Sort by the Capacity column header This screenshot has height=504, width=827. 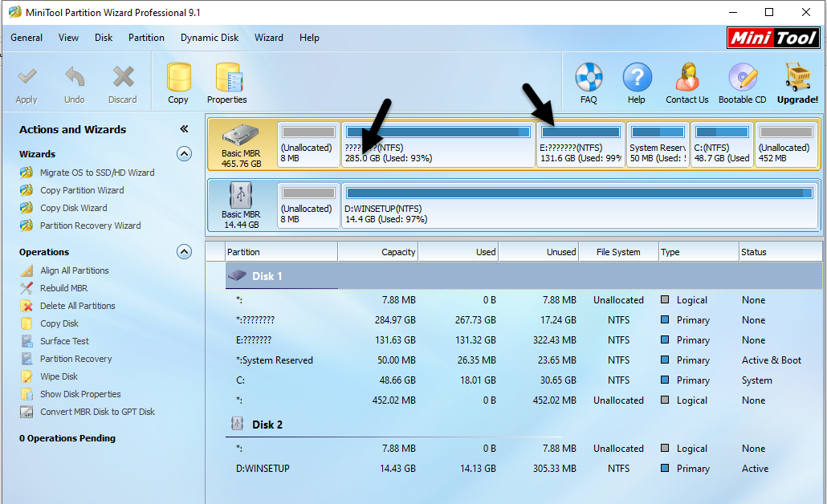click(377, 252)
